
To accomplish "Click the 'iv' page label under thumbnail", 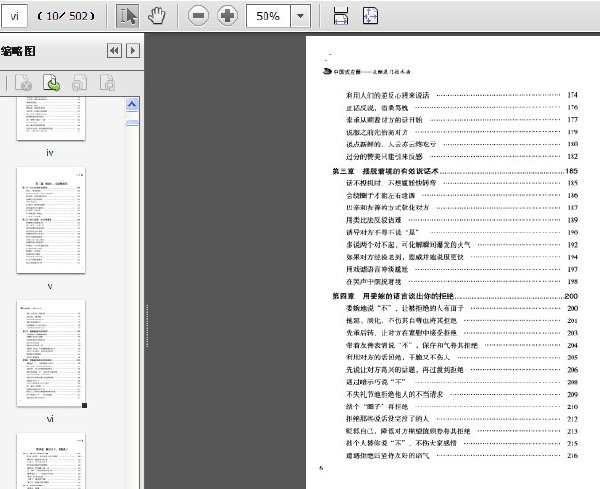I will click(50, 153).
